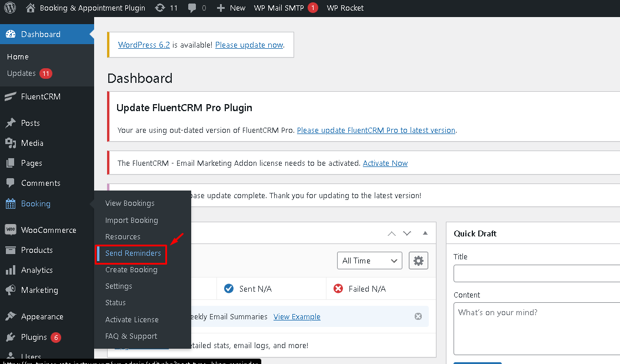Click the blue Sent checkmark icon
620x364 pixels.
[x=229, y=289]
